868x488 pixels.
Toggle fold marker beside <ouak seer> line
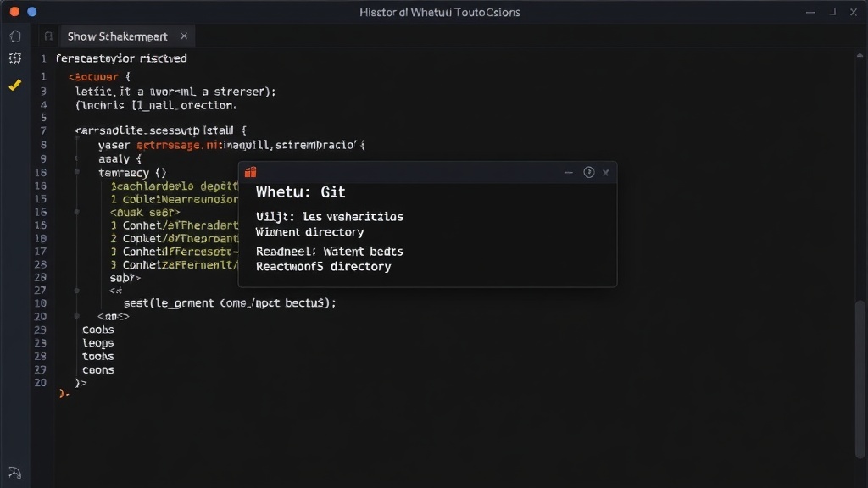tap(77, 211)
